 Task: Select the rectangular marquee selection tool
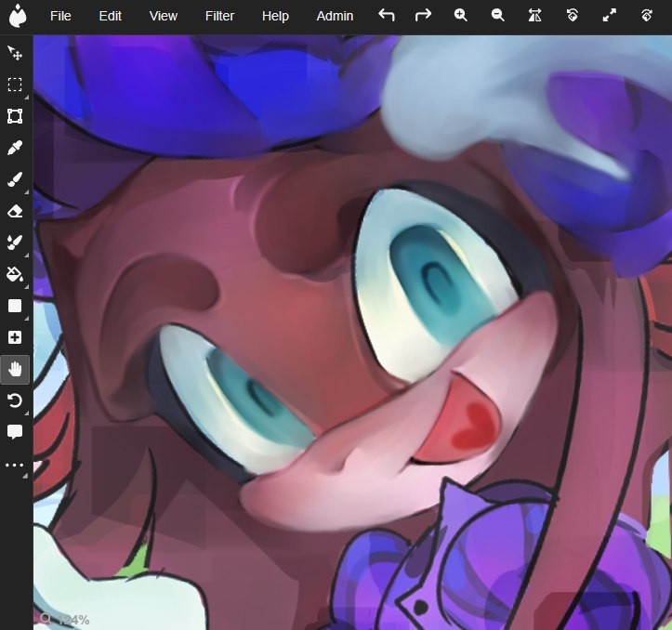(15, 85)
